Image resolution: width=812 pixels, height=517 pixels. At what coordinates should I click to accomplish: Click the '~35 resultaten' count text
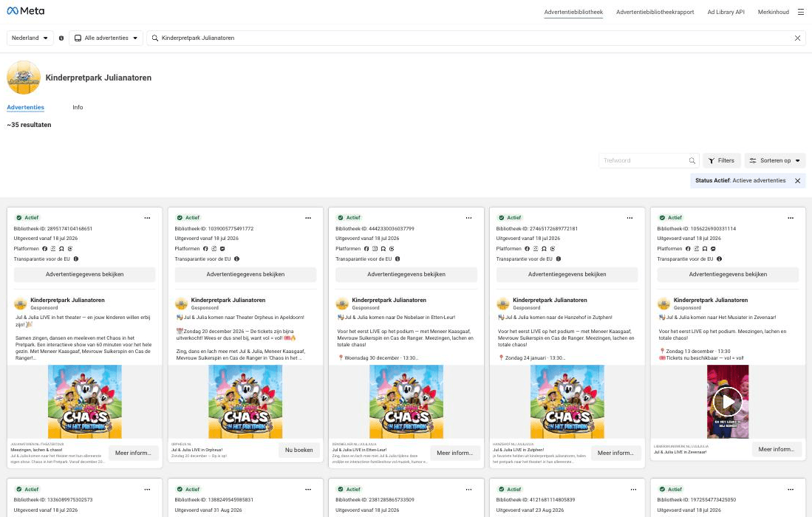click(x=29, y=125)
